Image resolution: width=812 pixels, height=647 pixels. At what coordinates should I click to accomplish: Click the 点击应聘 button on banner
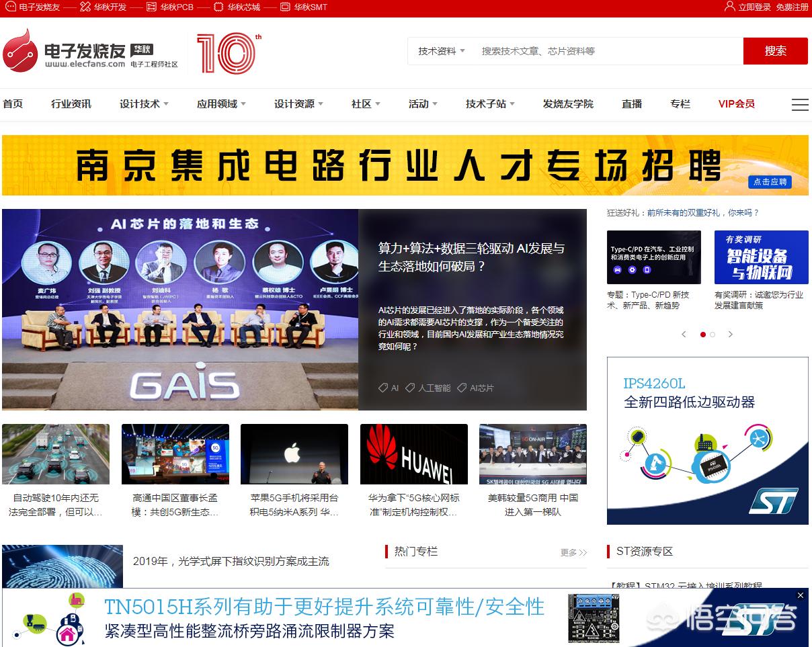coord(770,182)
